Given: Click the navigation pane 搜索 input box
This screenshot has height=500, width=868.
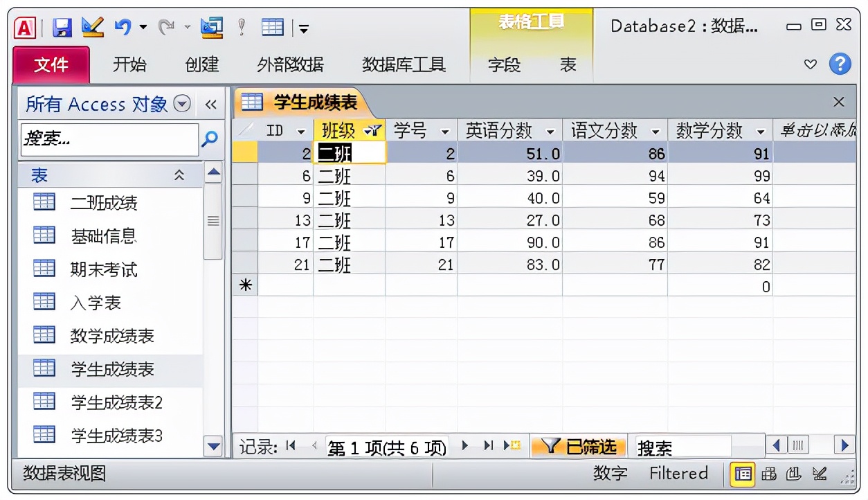Looking at the screenshot, I should 109,139.
